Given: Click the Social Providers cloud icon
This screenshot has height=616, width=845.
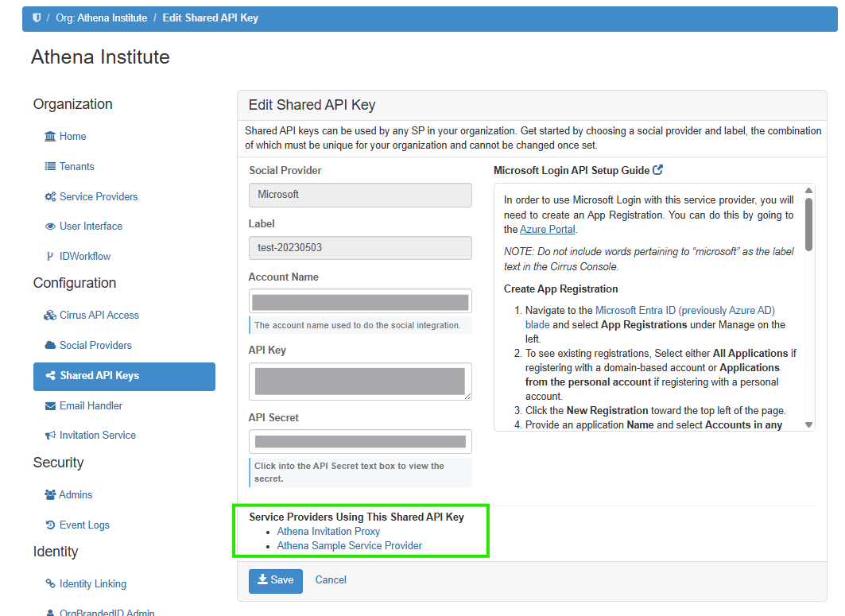Looking at the screenshot, I should click(x=51, y=346).
